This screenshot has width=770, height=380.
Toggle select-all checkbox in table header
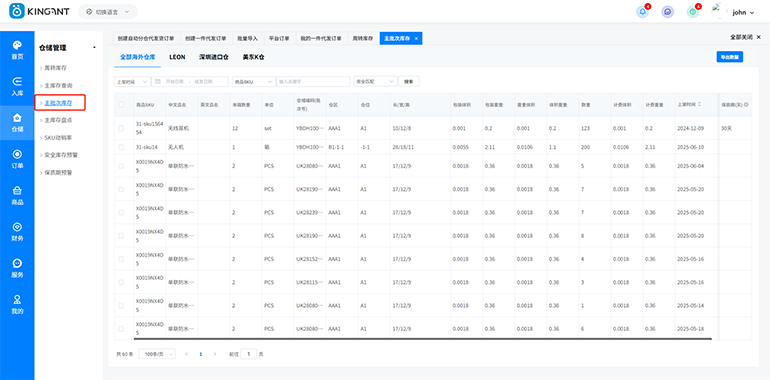(x=121, y=105)
